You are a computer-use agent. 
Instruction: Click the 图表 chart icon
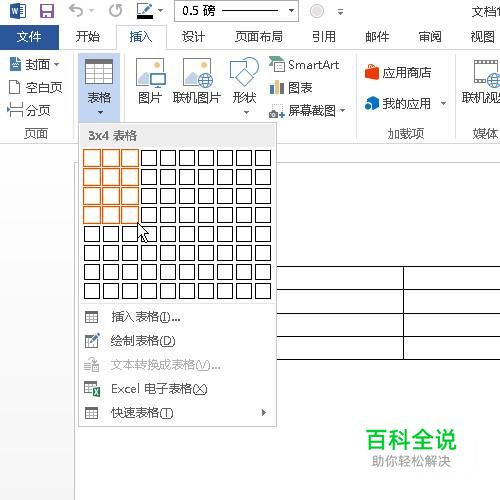point(291,88)
